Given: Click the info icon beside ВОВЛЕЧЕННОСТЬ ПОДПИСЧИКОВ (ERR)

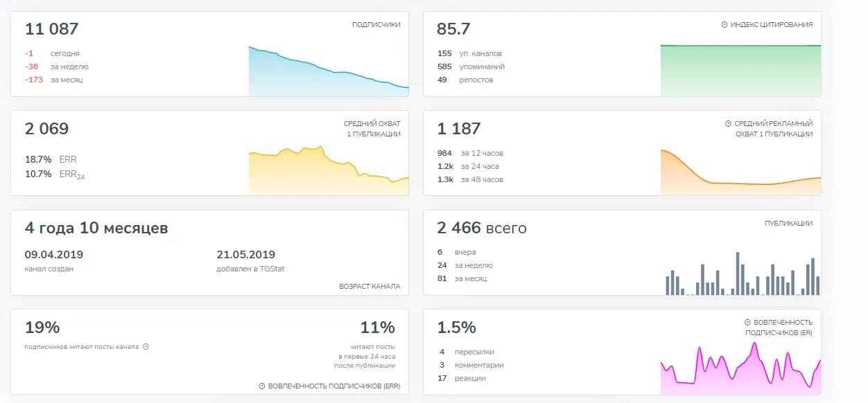Looking at the screenshot, I should [262, 386].
